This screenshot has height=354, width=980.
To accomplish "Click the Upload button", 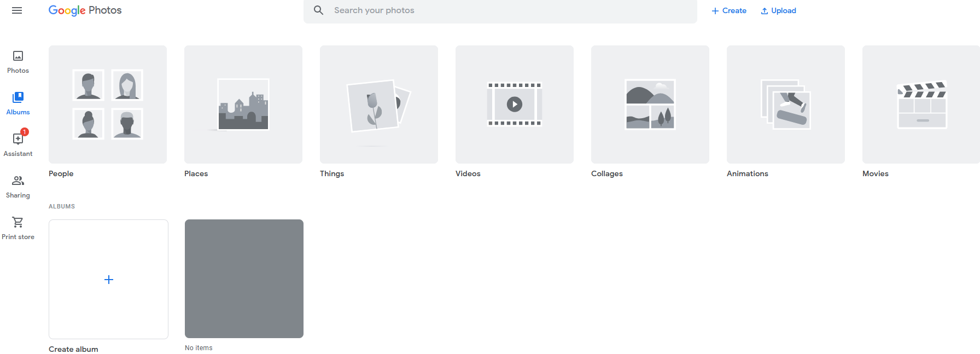I will pyautogui.click(x=778, y=10).
